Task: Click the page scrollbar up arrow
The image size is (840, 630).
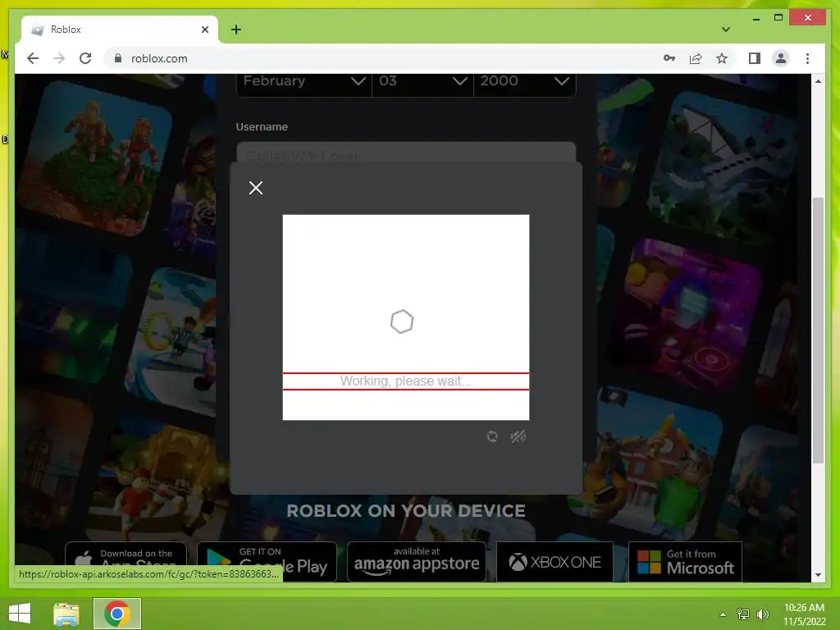Action: pos(818,81)
